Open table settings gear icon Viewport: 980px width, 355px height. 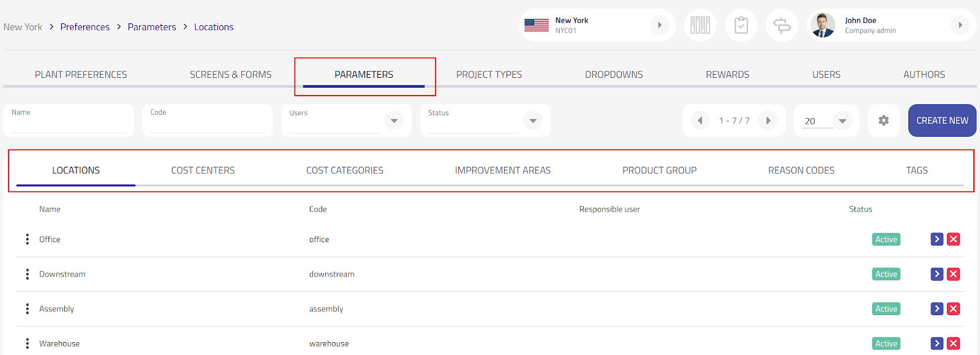click(883, 121)
